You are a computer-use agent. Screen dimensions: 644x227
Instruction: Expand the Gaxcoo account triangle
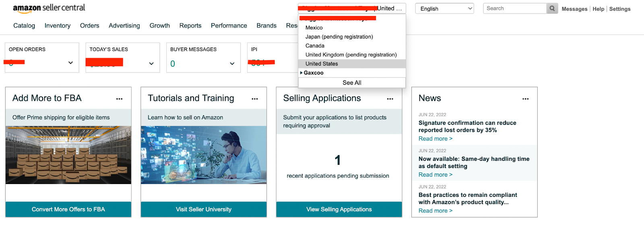301,73
